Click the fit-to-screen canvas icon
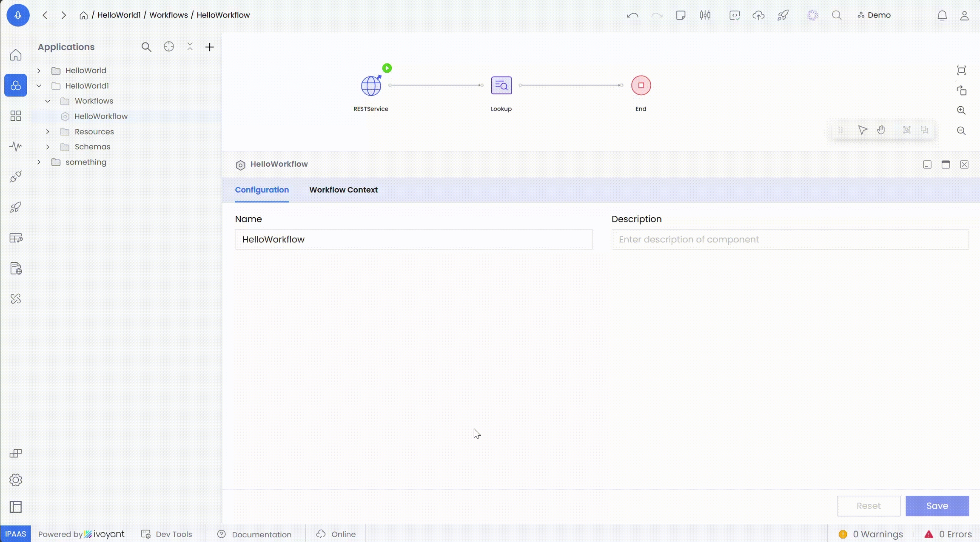Screen dimensions: 980x542 click(961, 70)
